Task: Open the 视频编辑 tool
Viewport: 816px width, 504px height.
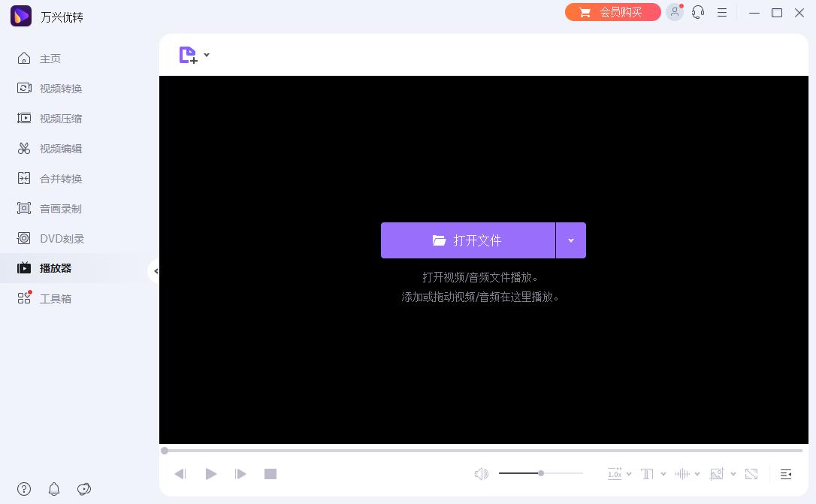Action: [x=60, y=148]
